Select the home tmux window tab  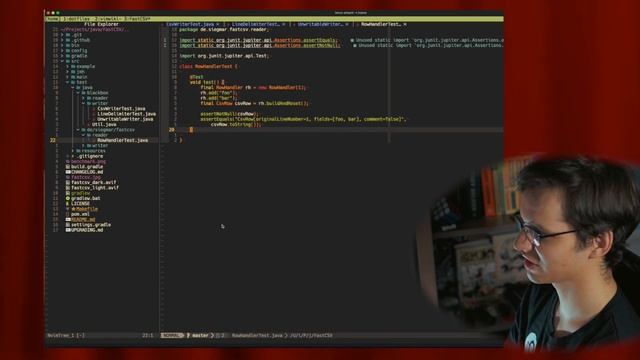52,19
